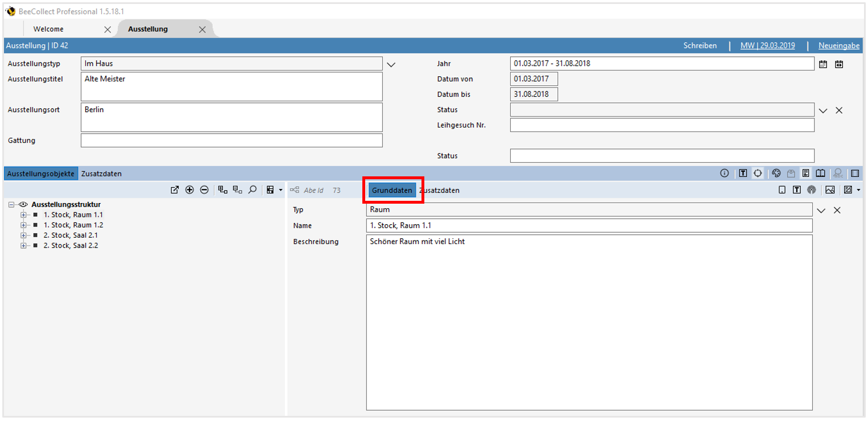Screen dimensions: 868x421
Task: Toggle the eye icon beside Ausstellungsstruktur
Action: point(23,205)
